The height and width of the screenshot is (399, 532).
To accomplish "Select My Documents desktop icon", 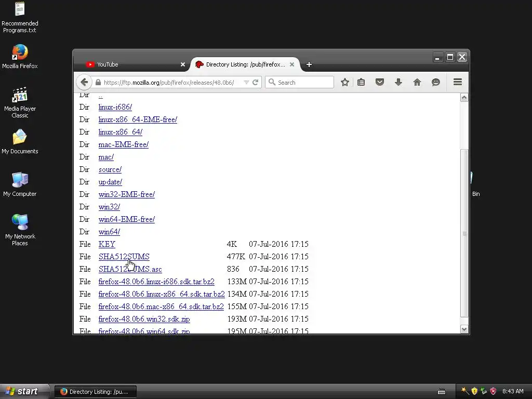I will [x=20, y=142].
